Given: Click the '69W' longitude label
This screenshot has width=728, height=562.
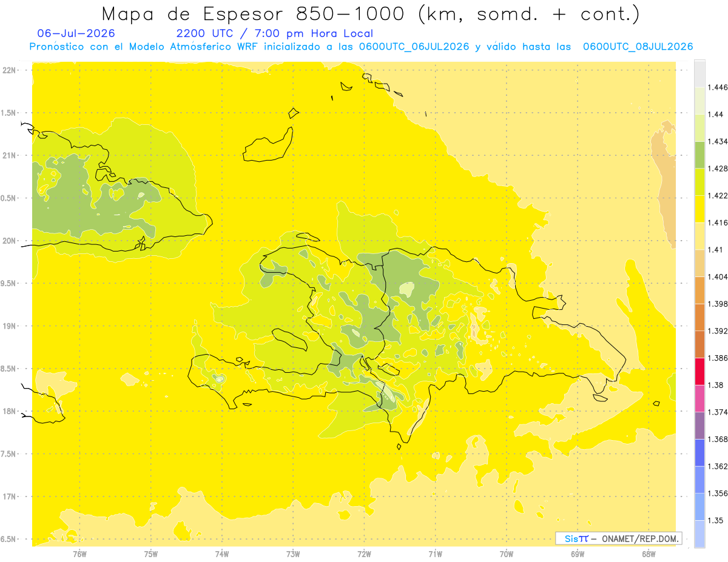Looking at the screenshot, I should pyautogui.click(x=578, y=554).
